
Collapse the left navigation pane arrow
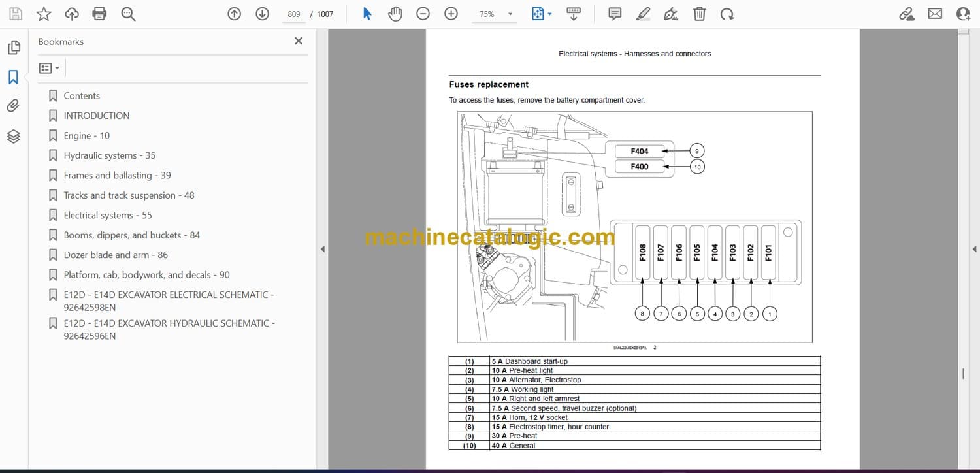pyautogui.click(x=322, y=249)
